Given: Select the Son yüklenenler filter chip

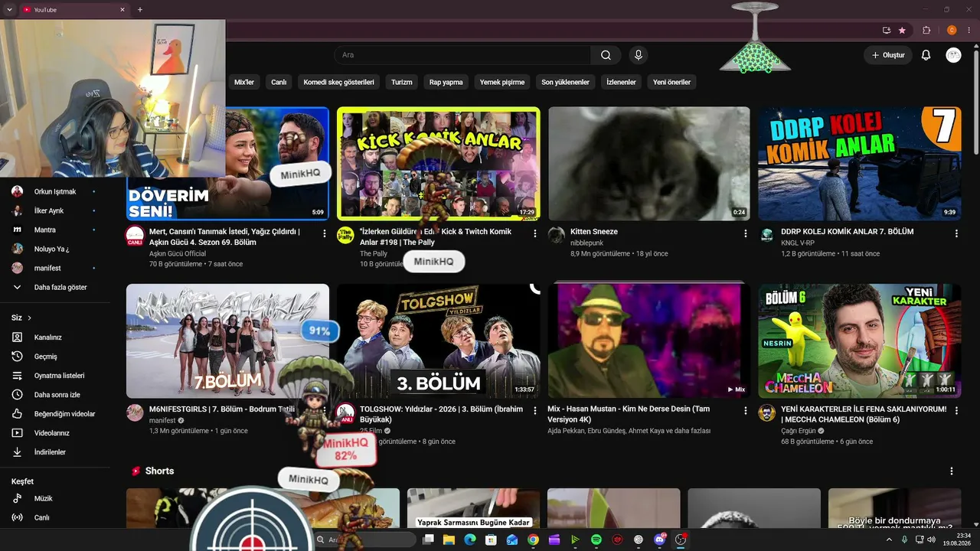Looking at the screenshot, I should (x=566, y=82).
